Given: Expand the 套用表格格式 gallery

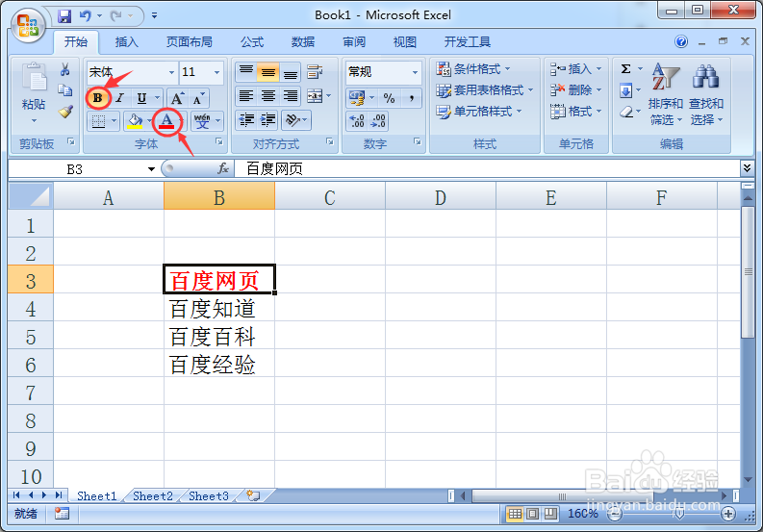Looking at the screenshot, I should (x=485, y=90).
